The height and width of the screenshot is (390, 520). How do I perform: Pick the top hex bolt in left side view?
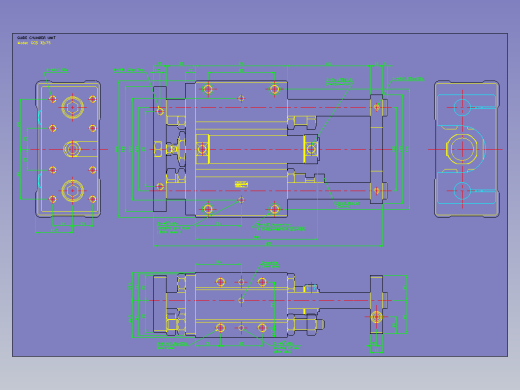pyautogui.click(x=72, y=107)
